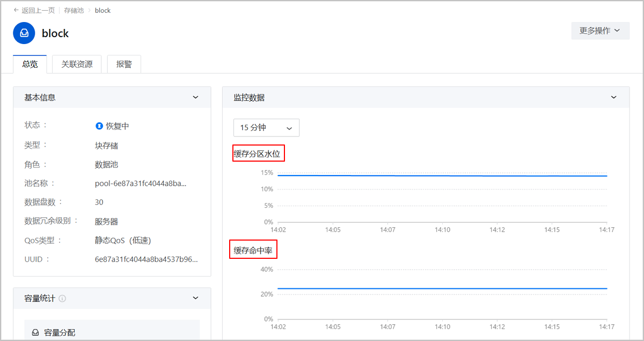Switch to the 关联资源 tab

coord(77,64)
